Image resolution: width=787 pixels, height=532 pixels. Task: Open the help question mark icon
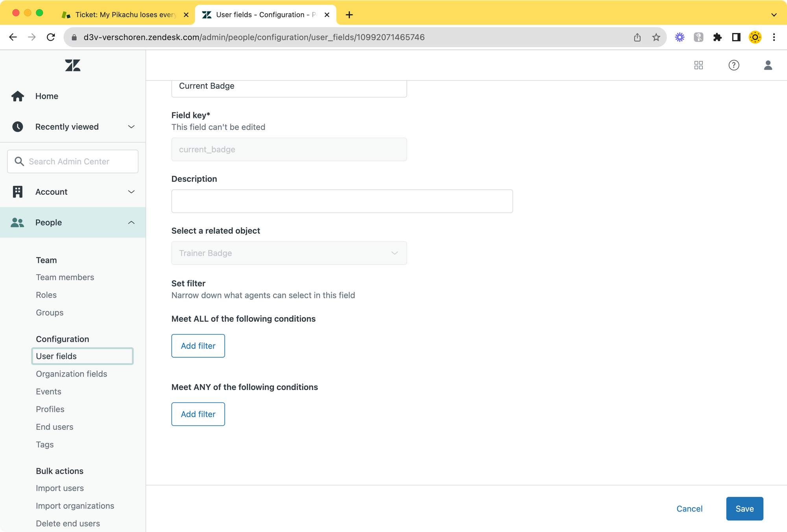pos(733,65)
